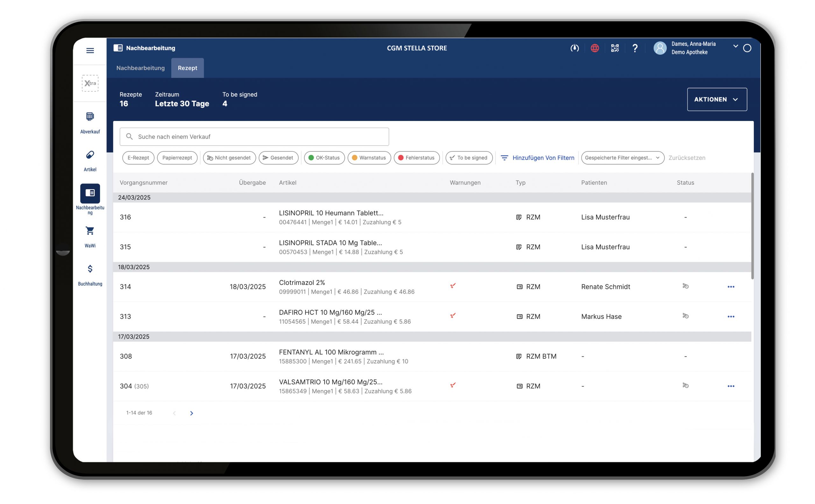Open row 308 FENTANYL AL 100 Mikrogramm
The height and width of the screenshot is (504, 815).
[x=432, y=356]
